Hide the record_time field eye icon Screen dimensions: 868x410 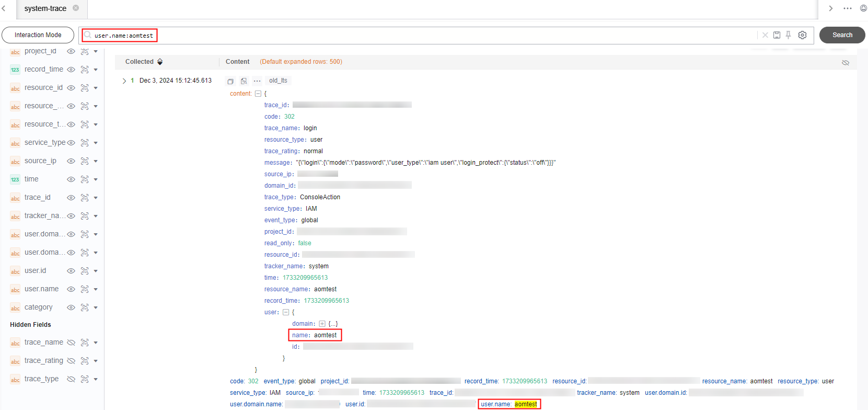pyautogui.click(x=71, y=70)
